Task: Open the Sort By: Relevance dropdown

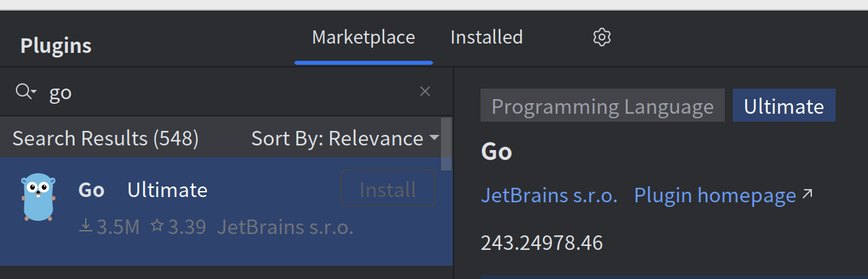Action: pyautogui.click(x=345, y=139)
